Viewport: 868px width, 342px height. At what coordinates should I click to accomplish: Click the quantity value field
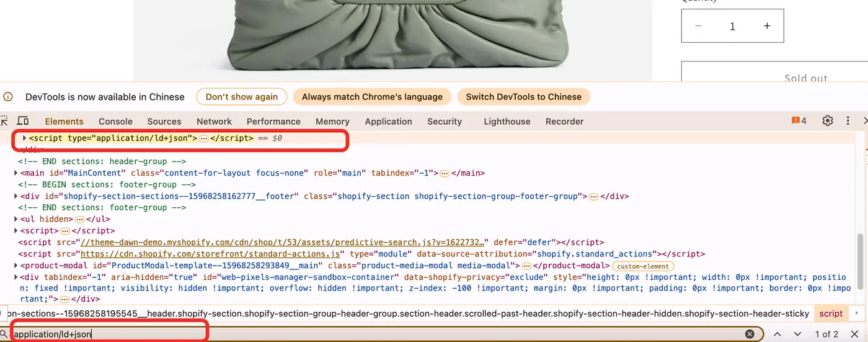[x=733, y=26]
